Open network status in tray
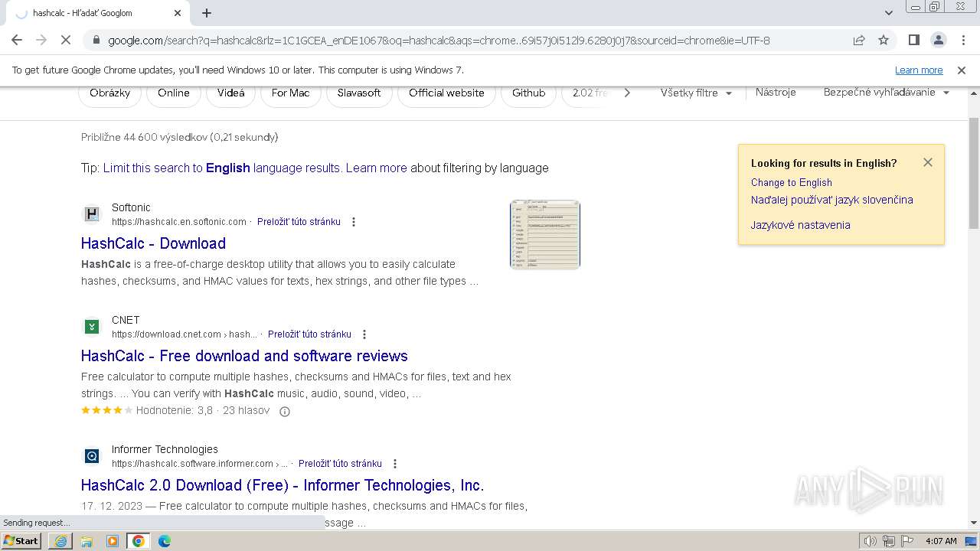The image size is (980, 551). tap(889, 541)
